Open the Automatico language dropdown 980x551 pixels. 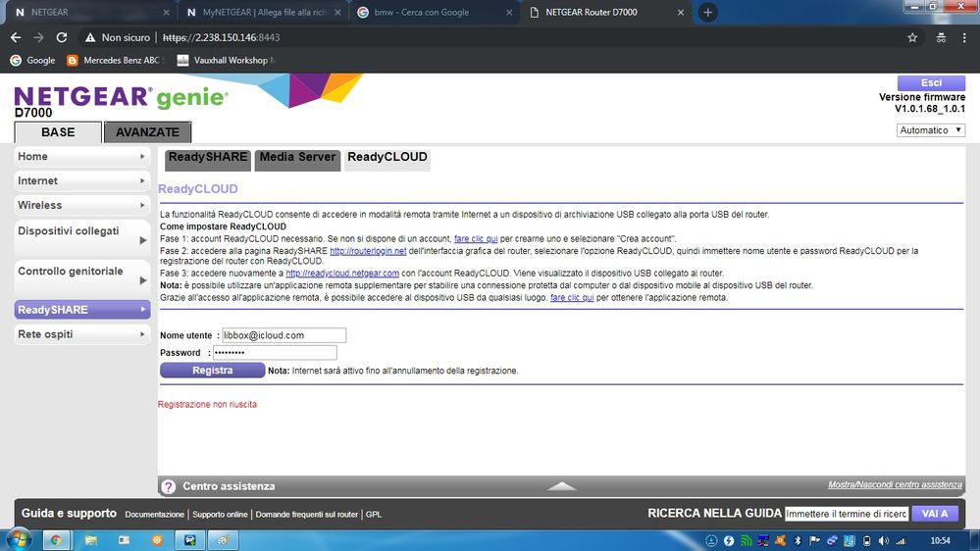pyautogui.click(x=931, y=130)
